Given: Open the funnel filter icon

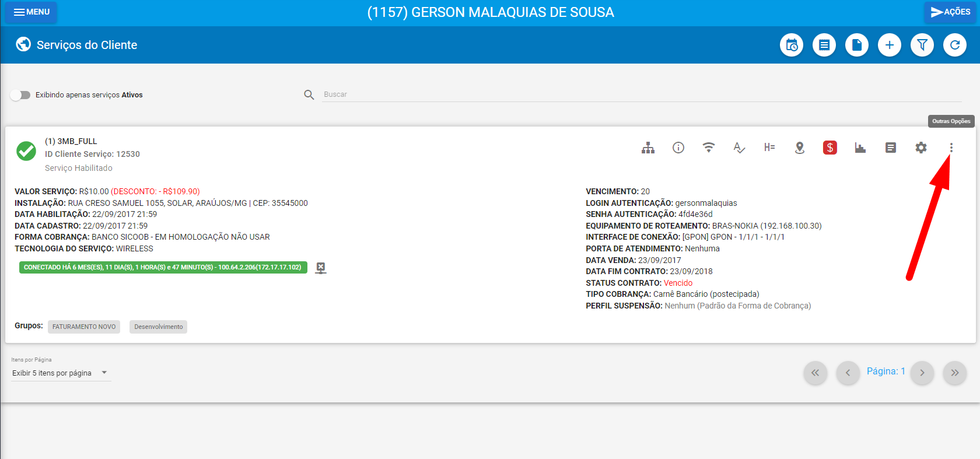Looking at the screenshot, I should point(922,45).
